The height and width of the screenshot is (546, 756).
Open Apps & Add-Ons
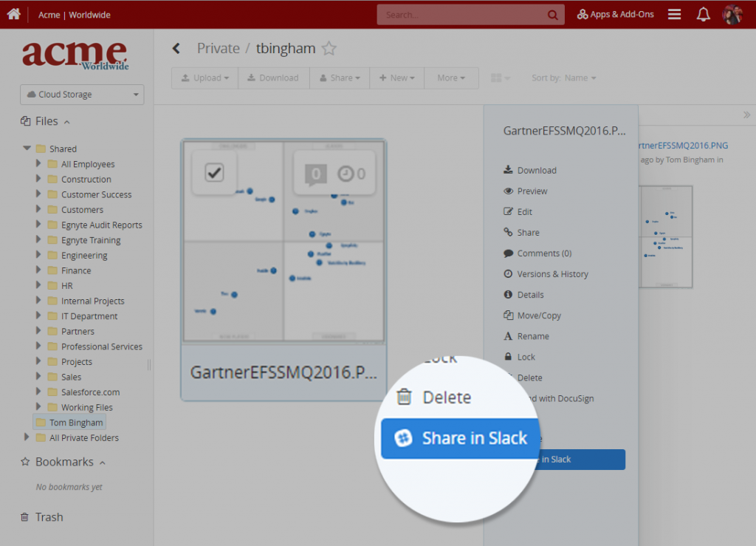pos(615,14)
